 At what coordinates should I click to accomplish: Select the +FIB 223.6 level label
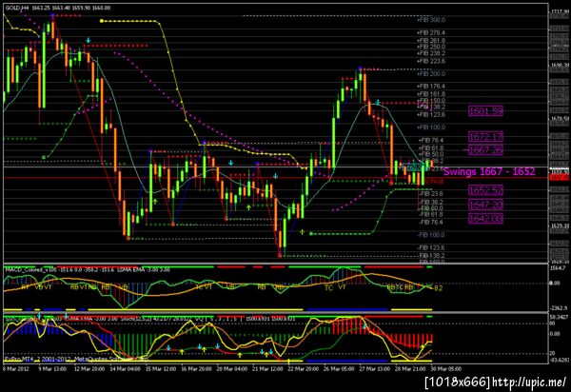431,61
